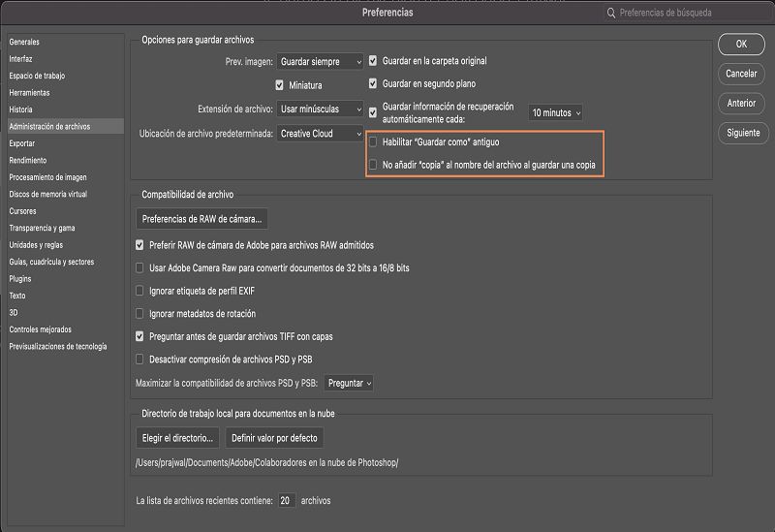The image size is (775, 532).
Task: Click the Preferencias de búsqueda search field
Action: [687, 13]
